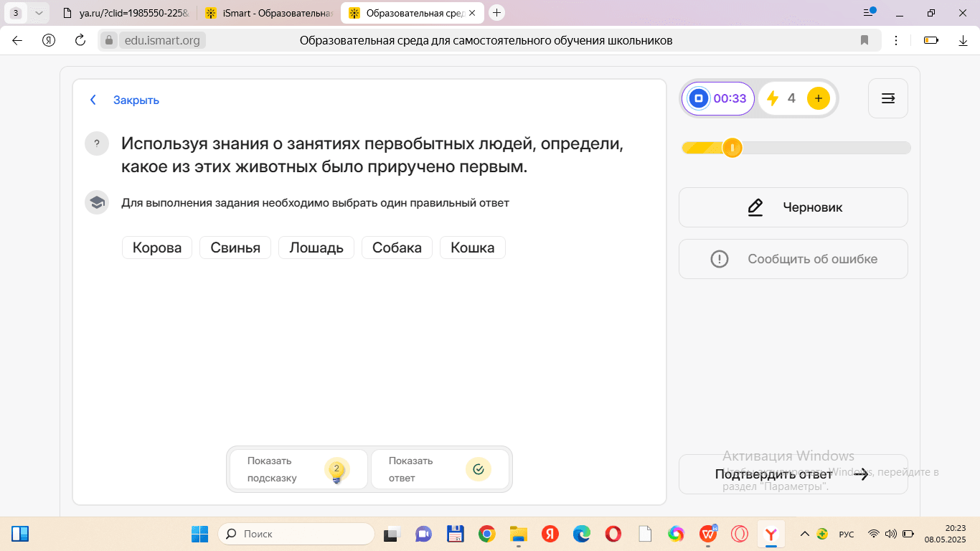980x551 pixels.
Task: Select the answer Свинья
Action: coord(235,248)
